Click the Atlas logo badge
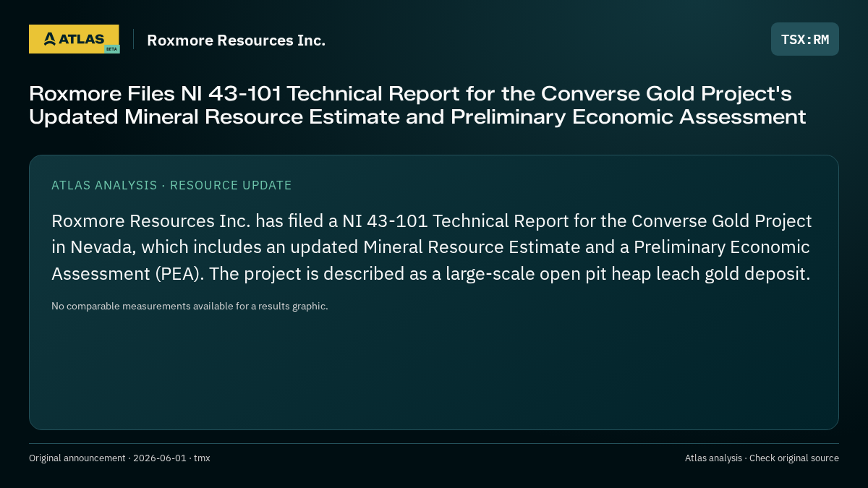This screenshot has width=868, height=488. click(74, 39)
